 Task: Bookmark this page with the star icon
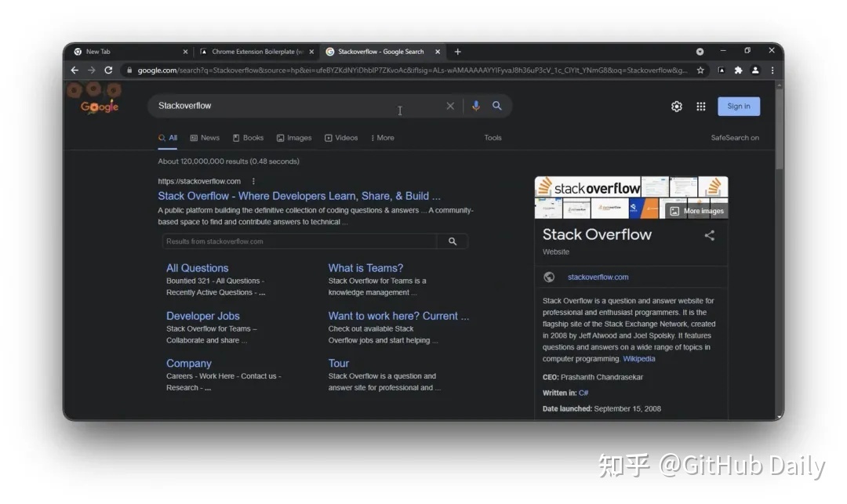click(x=700, y=70)
